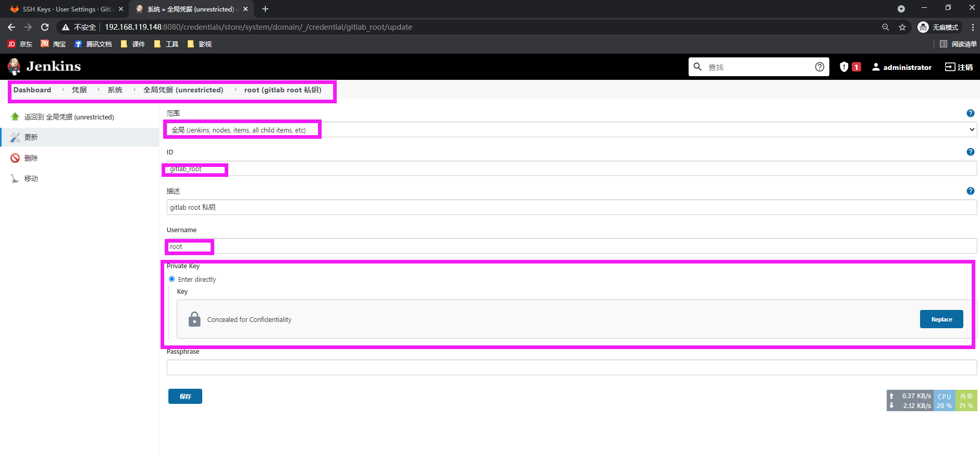
Task: Click the tab search dropdown arrow in title bar
Action: tap(901, 9)
